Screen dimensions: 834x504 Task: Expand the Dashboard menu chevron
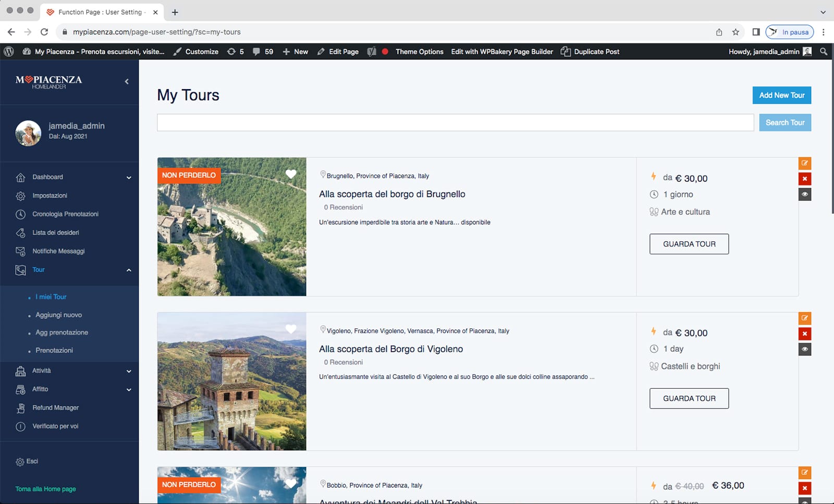click(x=129, y=177)
